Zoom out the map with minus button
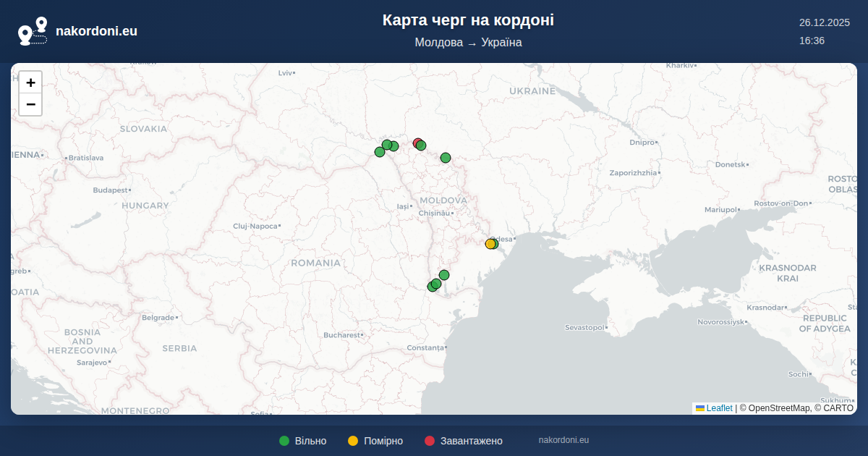 pyautogui.click(x=30, y=104)
